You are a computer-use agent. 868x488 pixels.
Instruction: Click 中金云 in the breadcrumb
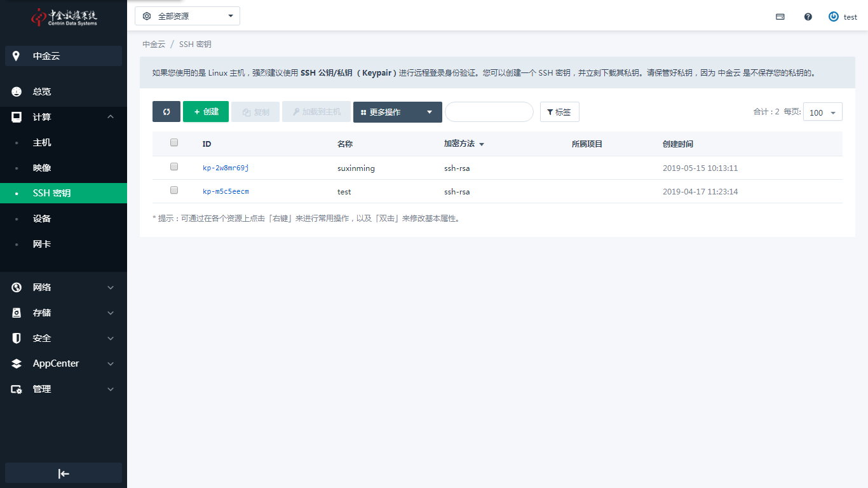pyautogui.click(x=154, y=44)
